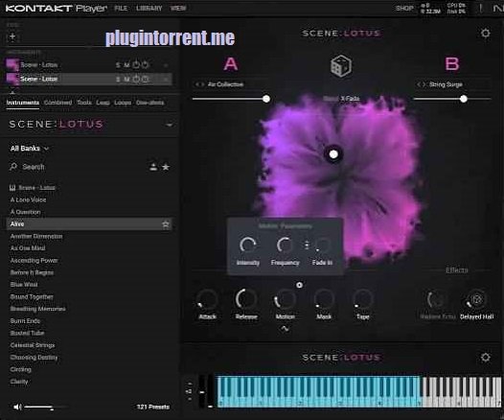Click the star favorites filter icon
This screenshot has width=504, height=420.
166,167
